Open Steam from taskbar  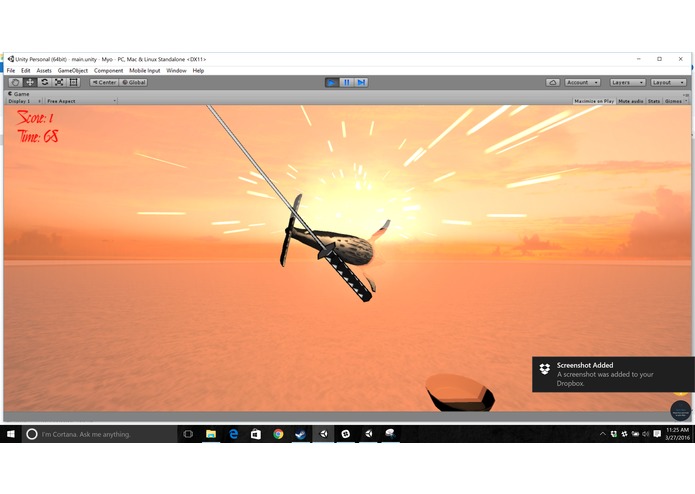tap(301, 434)
